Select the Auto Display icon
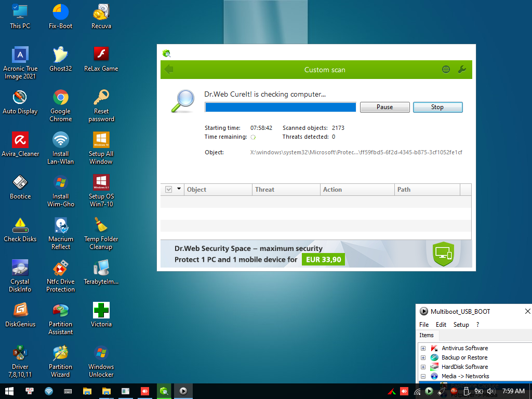Viewport: 532px width, 399px height. [20, 102]
